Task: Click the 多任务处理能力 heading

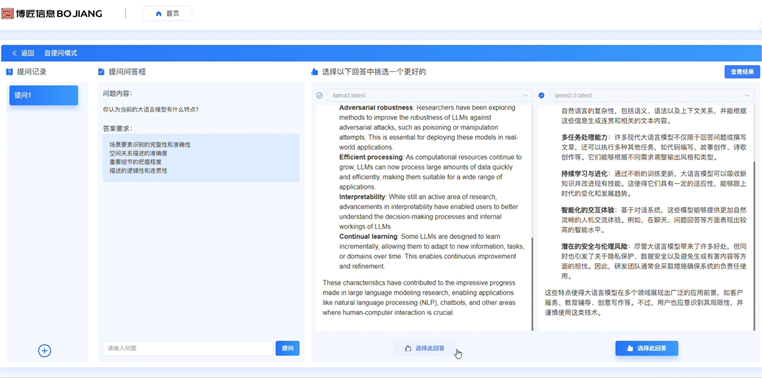Action: [x=585, y=138]
